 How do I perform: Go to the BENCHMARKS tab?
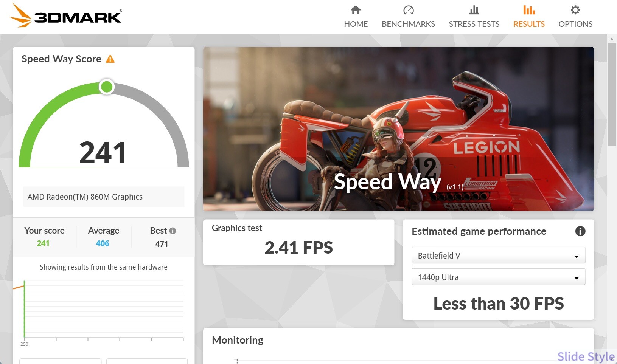pyautogui.click(x=408, y=24)
